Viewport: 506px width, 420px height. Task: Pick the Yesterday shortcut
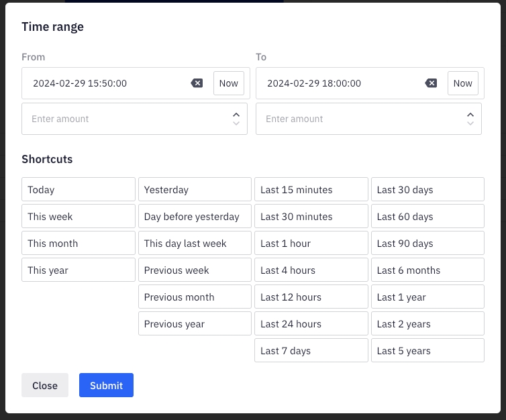(x=195, y=190)
